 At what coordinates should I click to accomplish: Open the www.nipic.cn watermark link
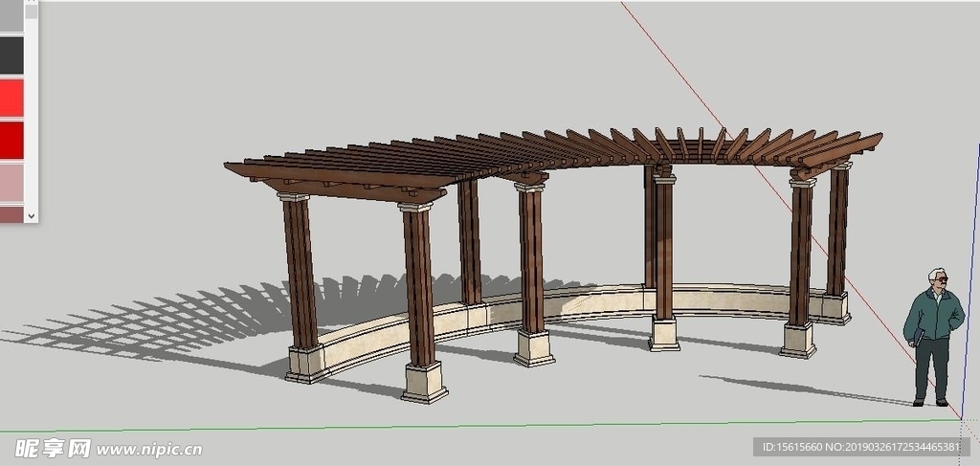coord(148,449)
